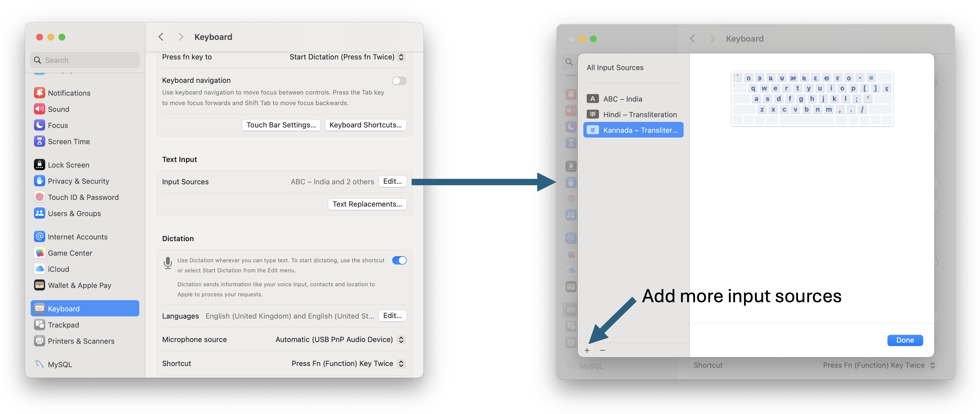Click 'All Input Sources' header text
Viewport: 980px width, 414px height.
click(615, 68)
